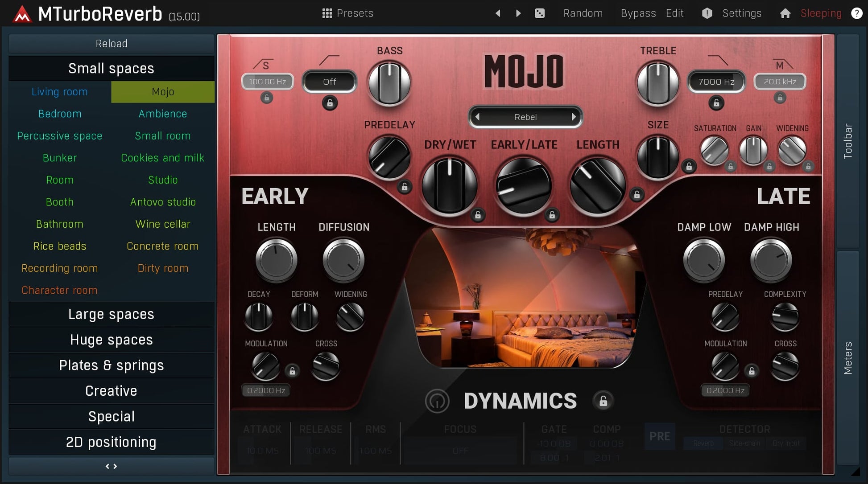Open the help question mark icon

857,13
